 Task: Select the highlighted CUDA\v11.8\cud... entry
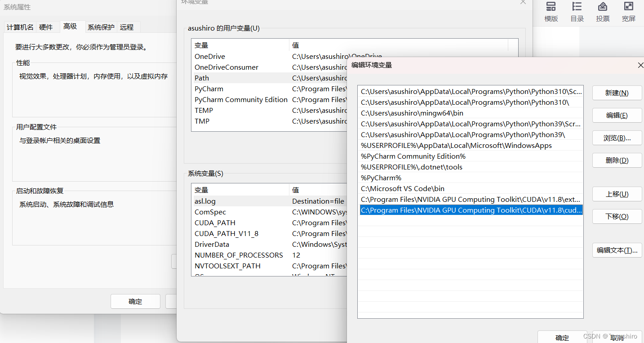click(x=471, y=210)
